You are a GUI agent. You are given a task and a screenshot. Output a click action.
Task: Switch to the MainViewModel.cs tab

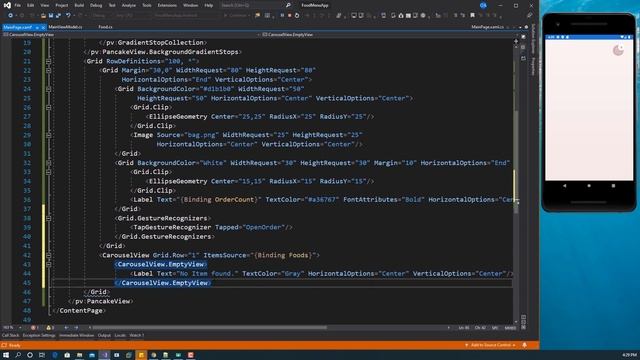pos(65,27)
